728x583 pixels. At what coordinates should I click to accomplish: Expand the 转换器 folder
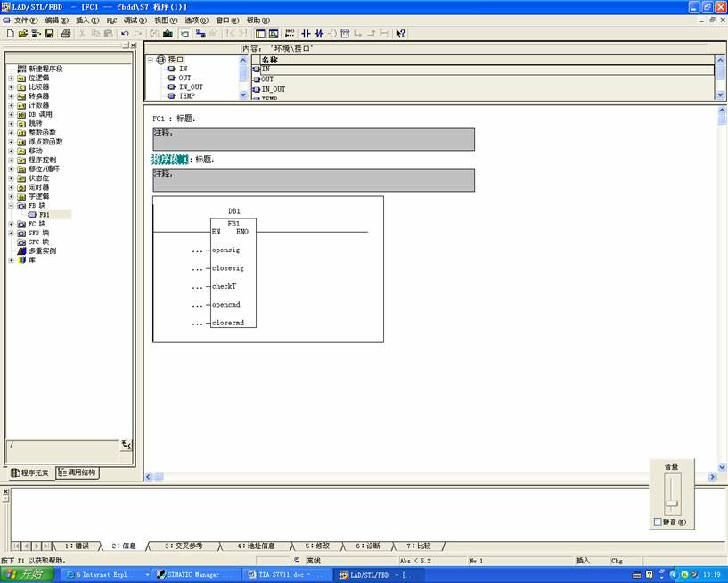pyautogui.click(x=12, y=96)
